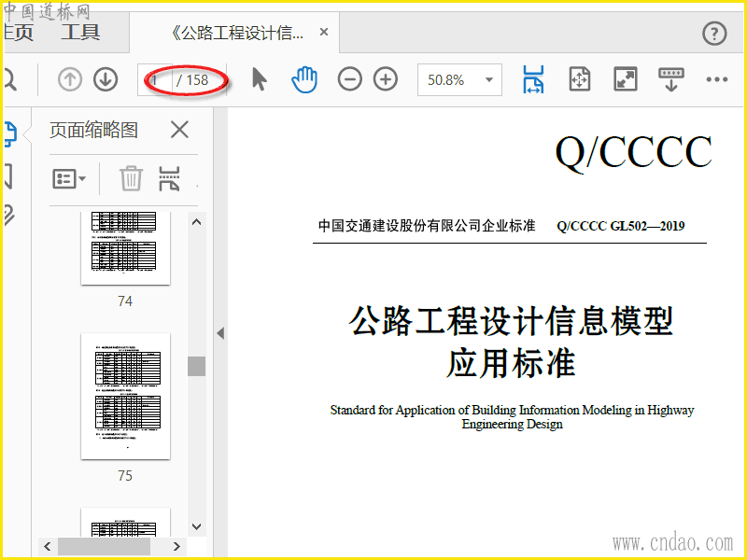This screenshot has height=560, width=747.
Task: Open the attachments paperclip sidebar icon
Action: [x=8, y=216]
